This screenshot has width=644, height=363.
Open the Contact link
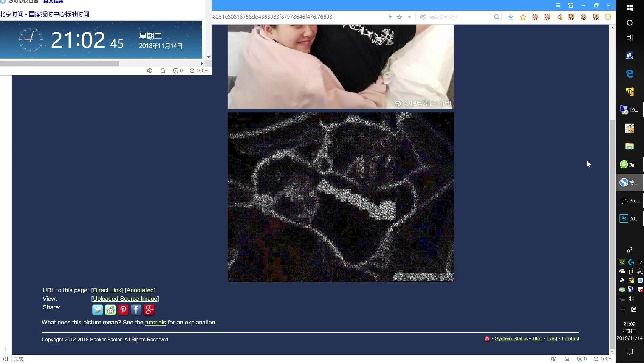571,338
